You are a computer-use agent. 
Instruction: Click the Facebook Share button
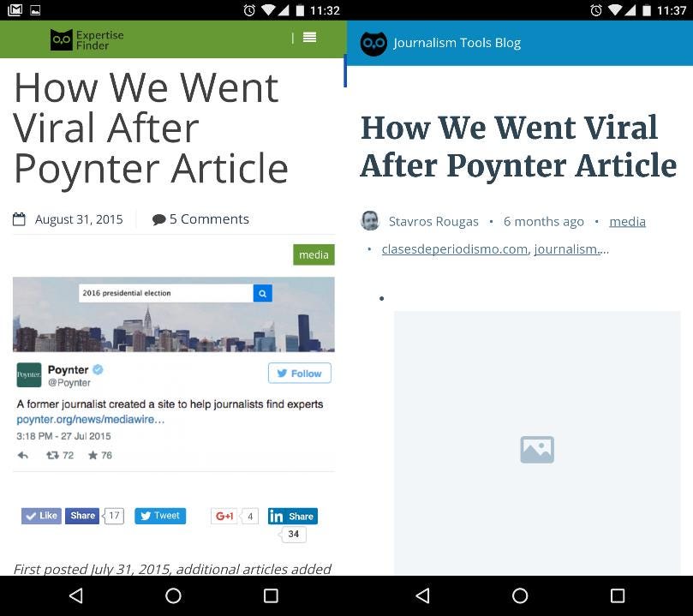coord(82,516)
